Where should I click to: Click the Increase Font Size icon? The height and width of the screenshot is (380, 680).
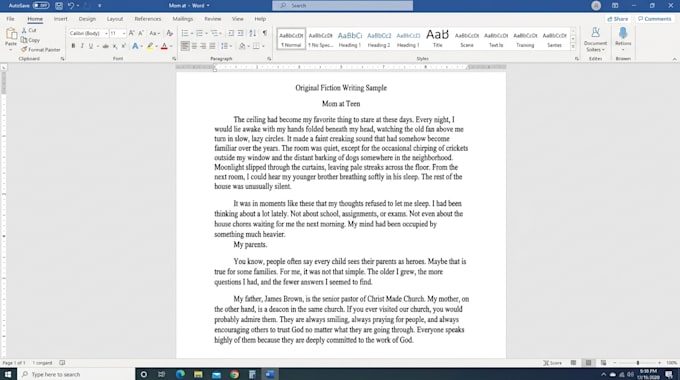click(x=132, y=33)
